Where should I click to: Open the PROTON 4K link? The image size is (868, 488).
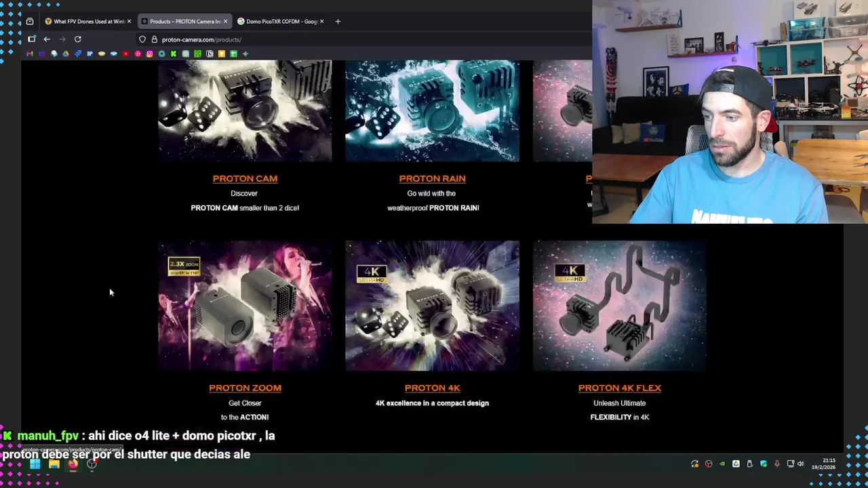[x=432, y=388]
